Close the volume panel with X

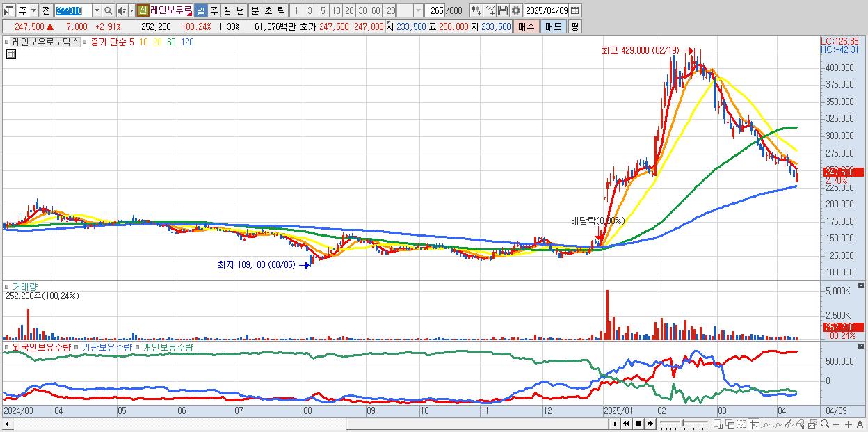[862, 286]
